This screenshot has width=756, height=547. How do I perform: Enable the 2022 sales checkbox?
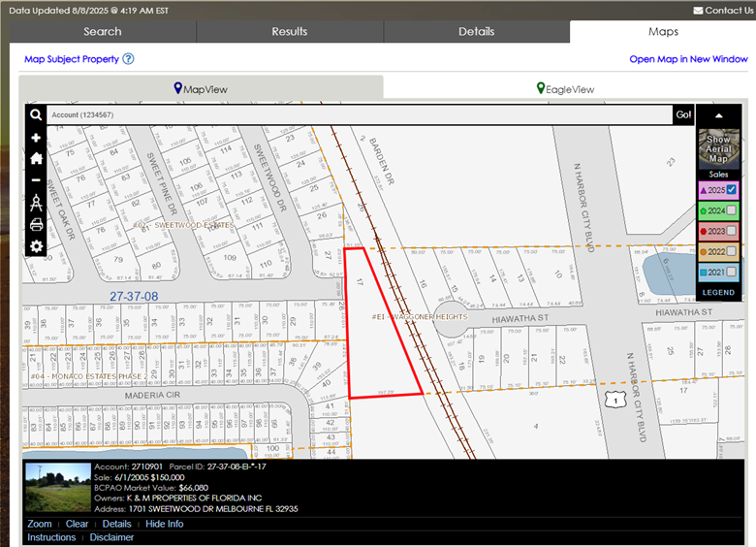(732, 252)
